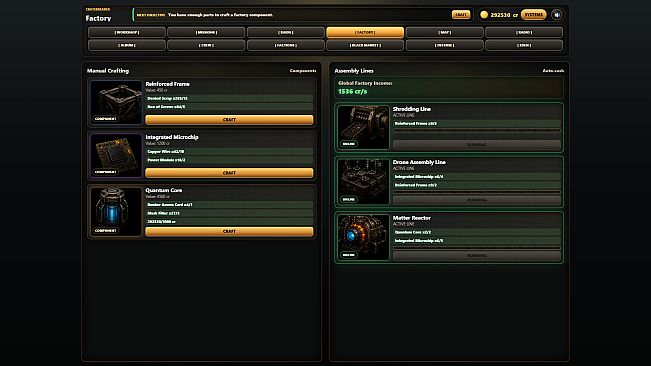
Task: Click the Running button on Matter Reactor
Action: (x=477, y=256)
